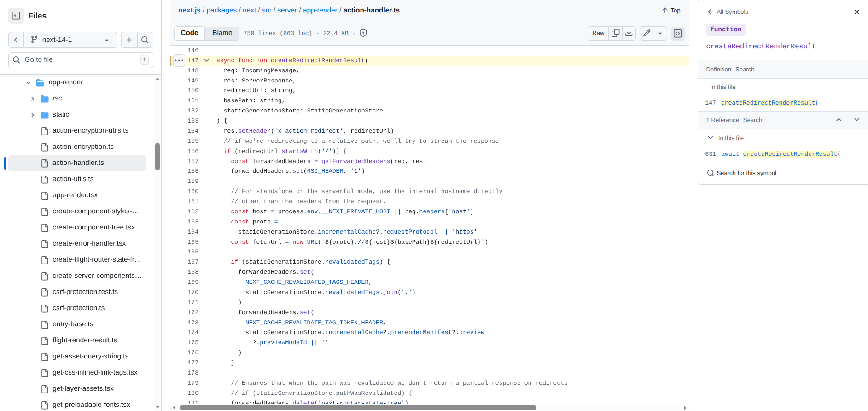Click the server breadcrumb link
The image size is (868, 411).
point(287,10)
